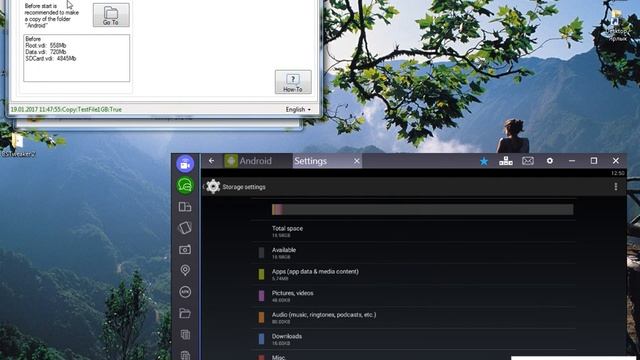Select the desktop icon at top right

point(617,26)
